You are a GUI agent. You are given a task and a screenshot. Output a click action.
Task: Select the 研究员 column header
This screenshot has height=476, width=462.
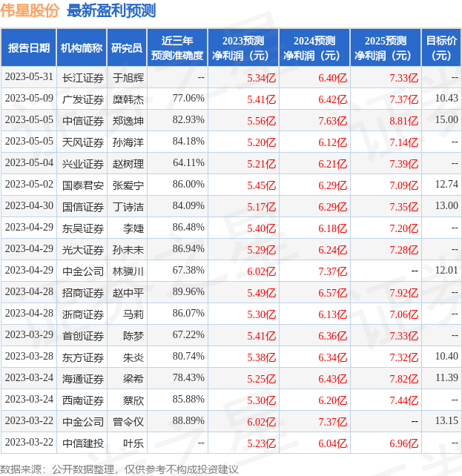[127, 47]
